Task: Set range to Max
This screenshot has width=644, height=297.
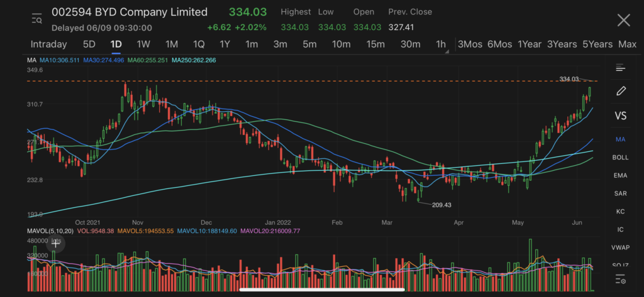Action: point(627,45)
